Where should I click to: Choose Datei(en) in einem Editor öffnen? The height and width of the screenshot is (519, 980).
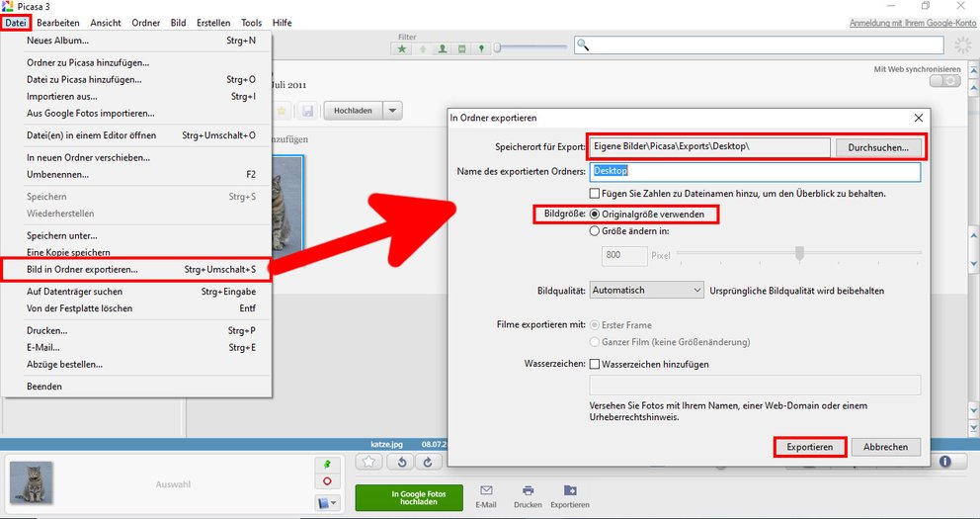click(136, 135)
